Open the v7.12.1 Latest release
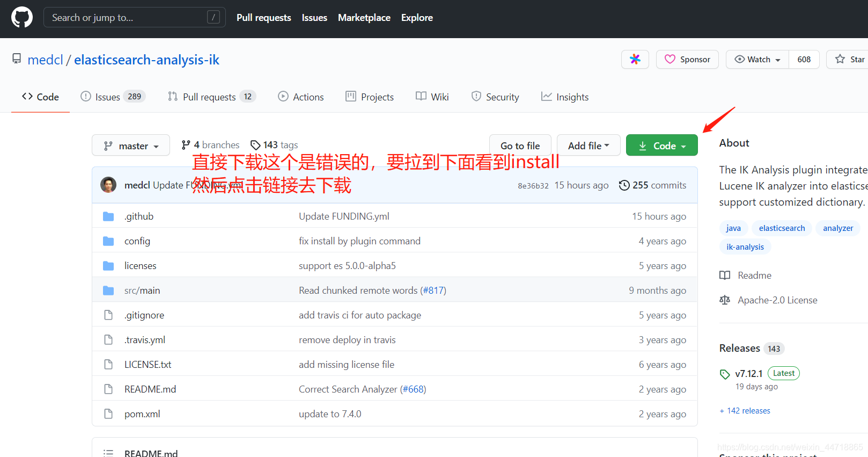Screen dimensions: 868x457 [760, 373]
